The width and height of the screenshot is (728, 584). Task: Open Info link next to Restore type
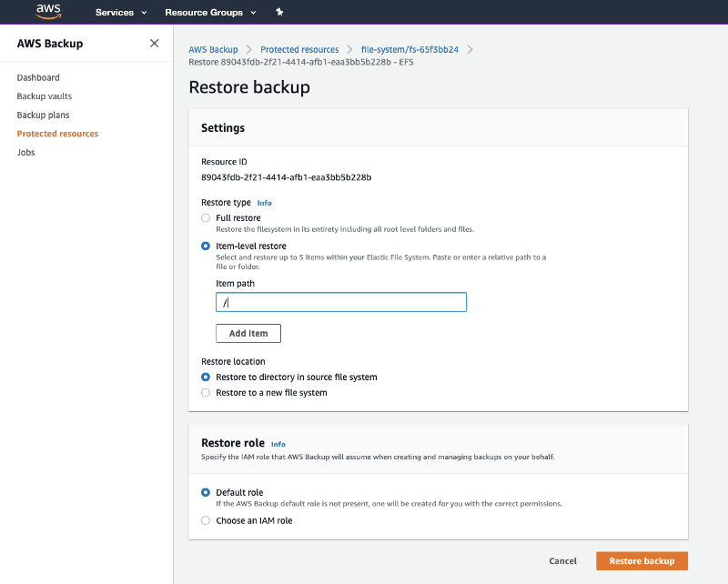click(x=264, y=203)
